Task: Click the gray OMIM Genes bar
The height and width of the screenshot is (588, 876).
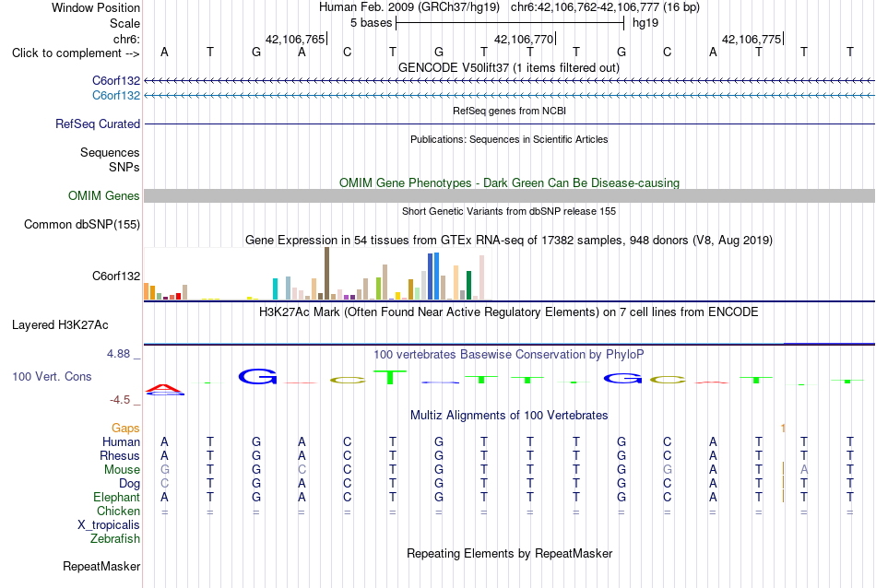Action: (x=510, y=196)
